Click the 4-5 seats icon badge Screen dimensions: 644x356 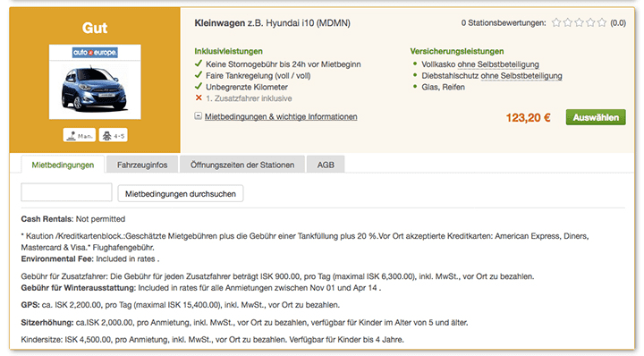[114, 135]
